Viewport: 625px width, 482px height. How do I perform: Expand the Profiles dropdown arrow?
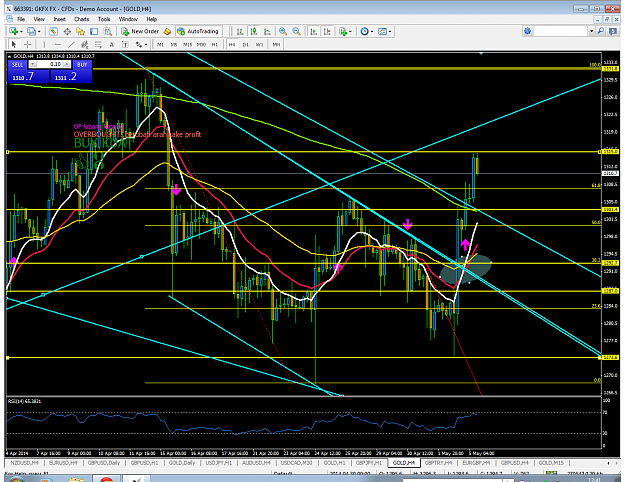point(39,31)
